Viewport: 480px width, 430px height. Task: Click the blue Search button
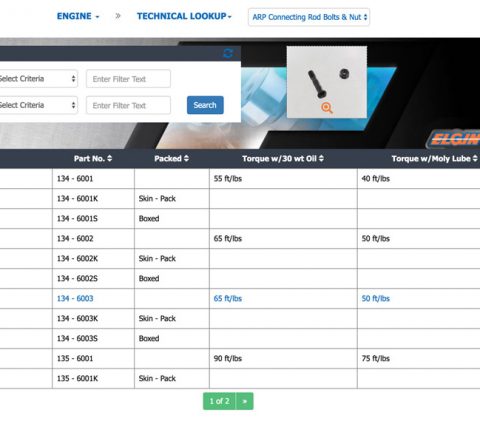[205, 105]
